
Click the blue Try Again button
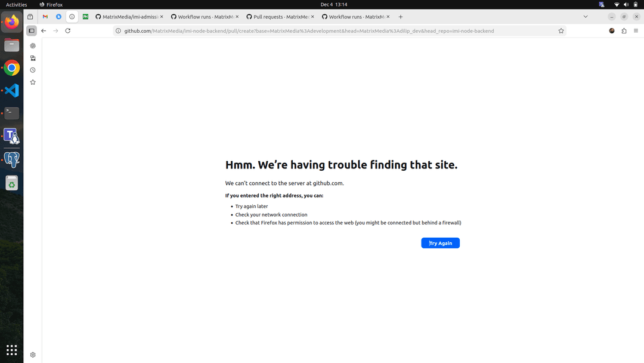pyautogui.click(x=440, y=243)
